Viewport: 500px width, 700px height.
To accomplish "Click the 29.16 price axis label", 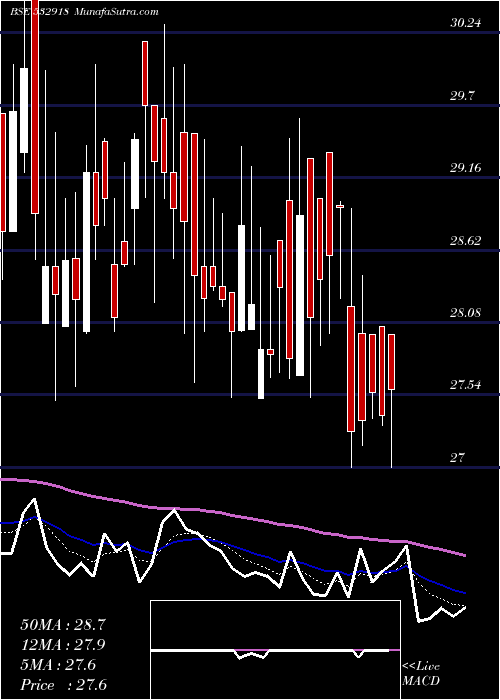I will click(466, 168).
